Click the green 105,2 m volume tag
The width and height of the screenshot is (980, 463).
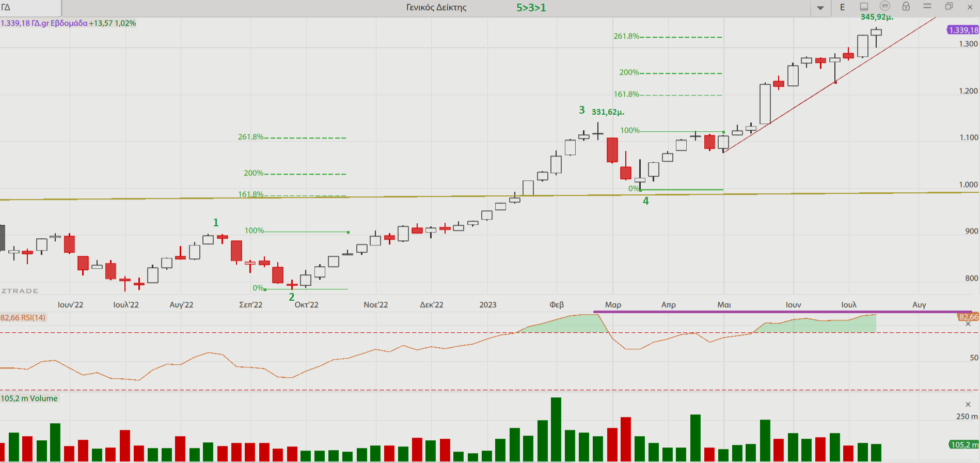(x=965, y=444)
